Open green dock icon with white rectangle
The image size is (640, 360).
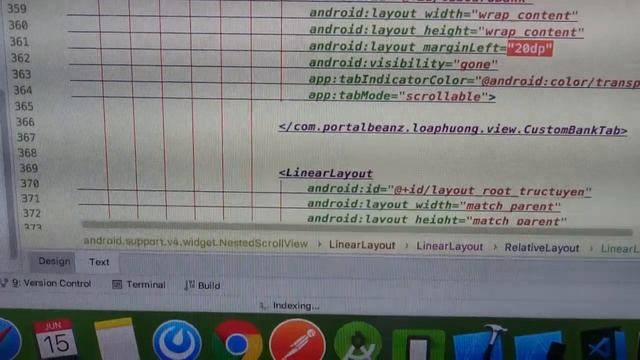tap(418, 345)
